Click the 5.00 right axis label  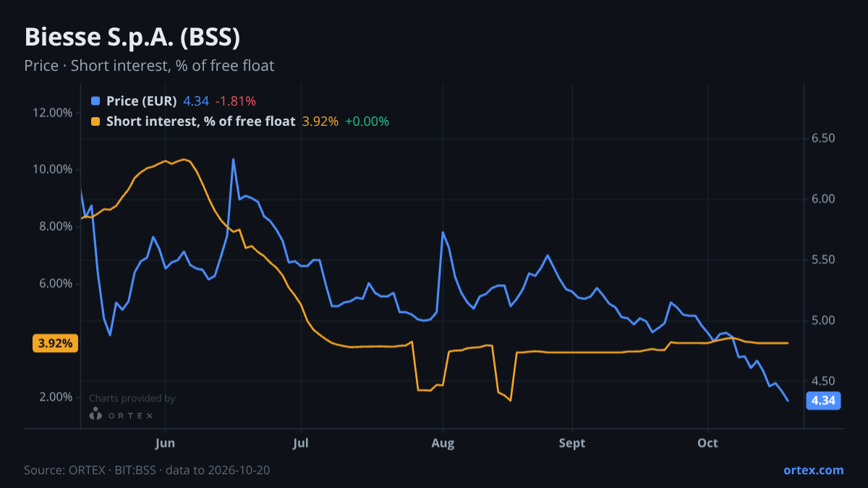[x=824, y=320]
